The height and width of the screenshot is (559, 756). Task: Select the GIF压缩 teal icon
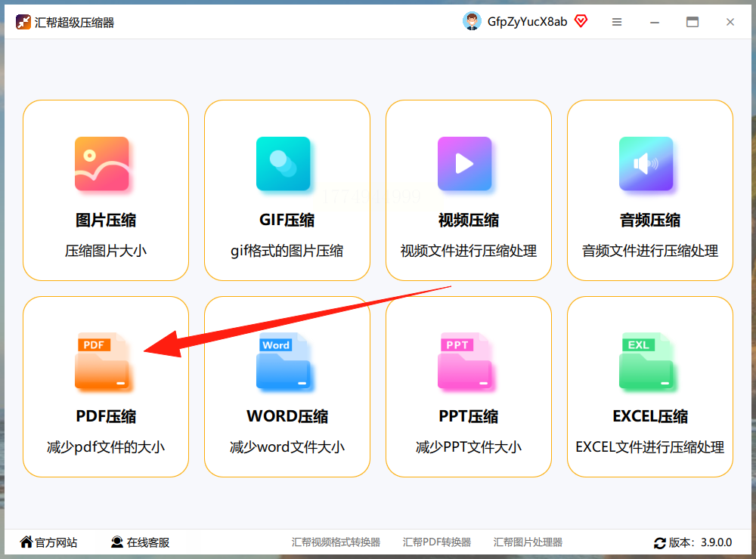(283, 164)
